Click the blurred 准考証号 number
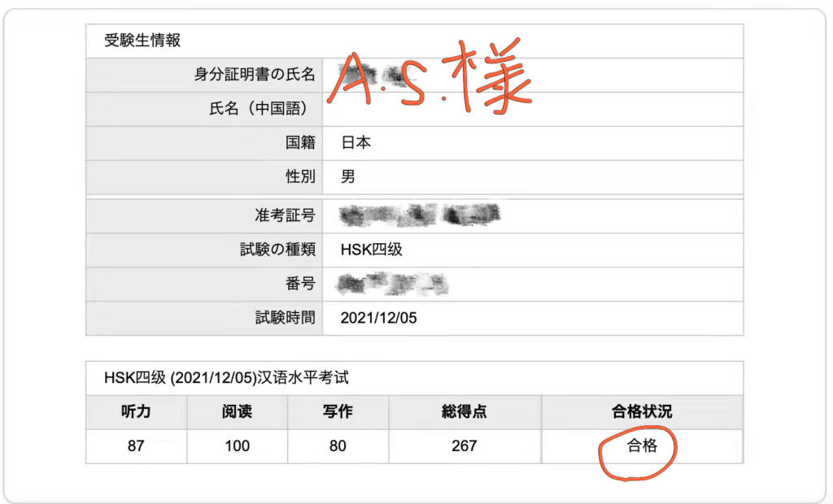This screenshot has height=504, width=833. 419,215
